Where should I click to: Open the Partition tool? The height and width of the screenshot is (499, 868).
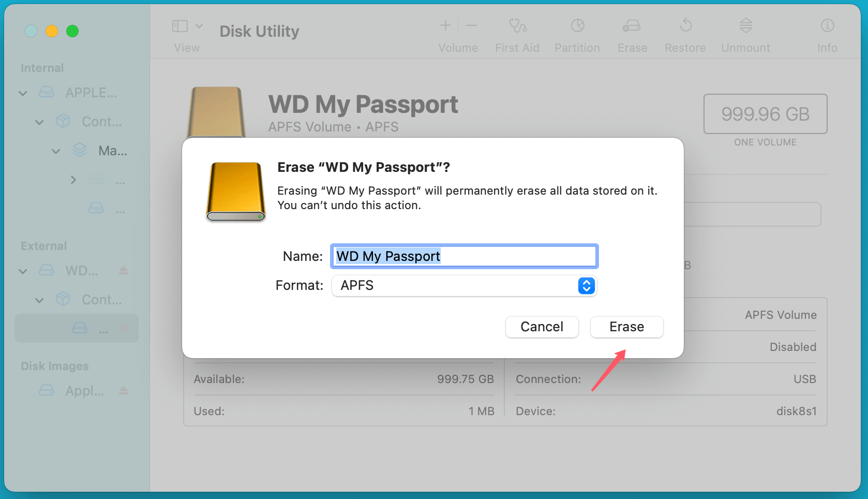[577, 33]
